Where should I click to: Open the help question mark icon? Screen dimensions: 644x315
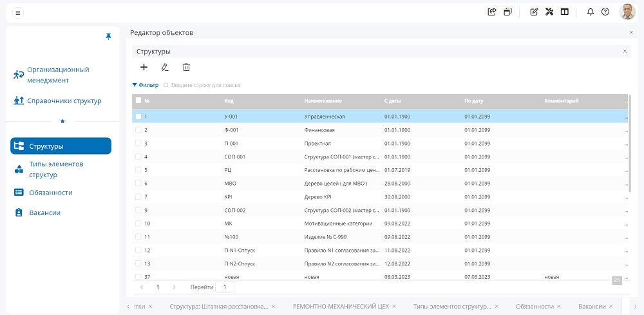[605, 12]
